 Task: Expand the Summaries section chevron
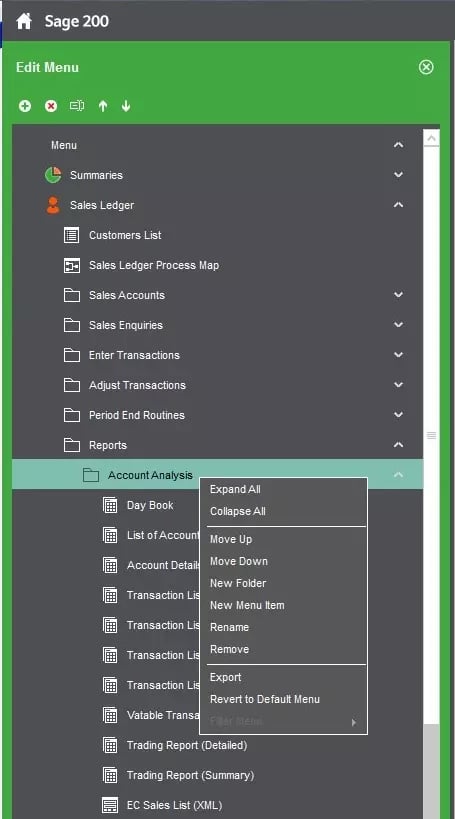(398, 174)
